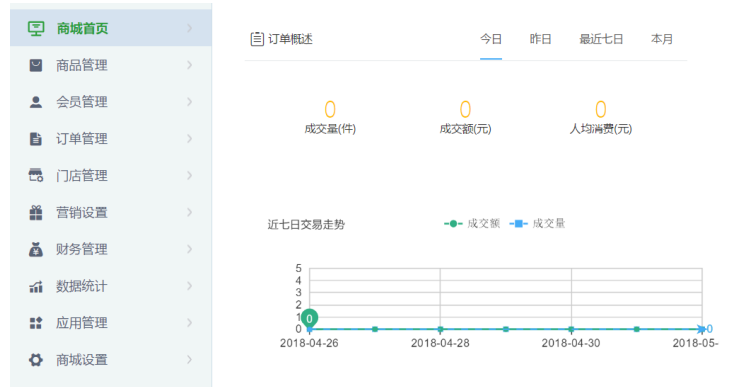Screen dimensions: 730x387
Task: Click the 人均消费(元) value 0
Action: (601, 109)
